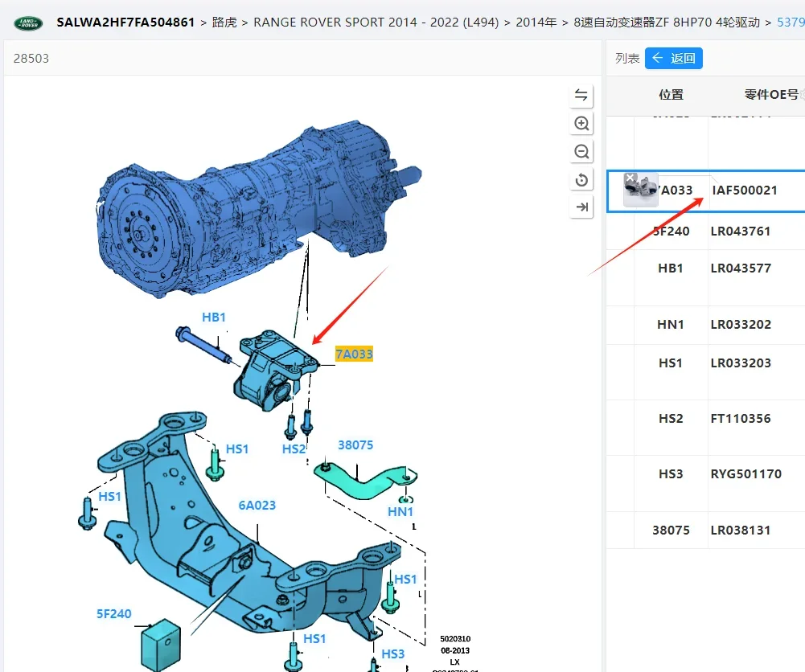The height and width of the screenshot is (672, 805).
Task: Select the 38075 bracket label in diagram
Action: point(355,445)
